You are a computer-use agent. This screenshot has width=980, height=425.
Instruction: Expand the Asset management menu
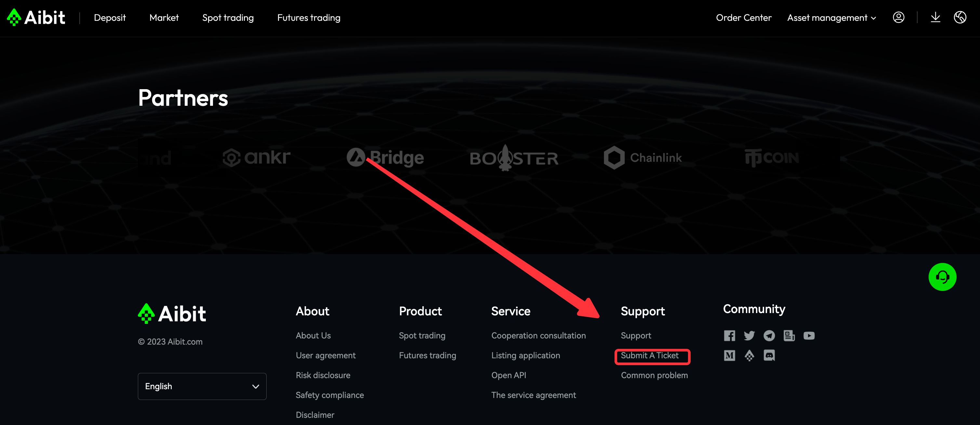831,18
